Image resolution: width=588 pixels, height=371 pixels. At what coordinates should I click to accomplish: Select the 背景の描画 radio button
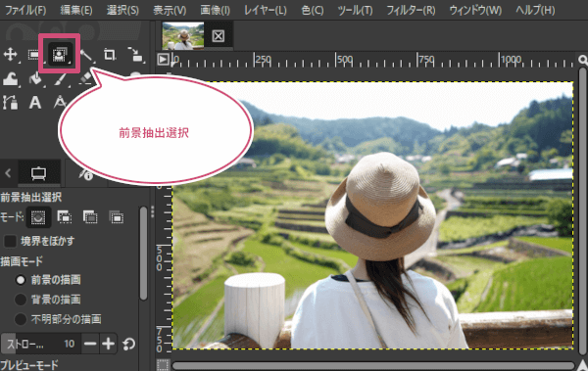click(21, 300)
